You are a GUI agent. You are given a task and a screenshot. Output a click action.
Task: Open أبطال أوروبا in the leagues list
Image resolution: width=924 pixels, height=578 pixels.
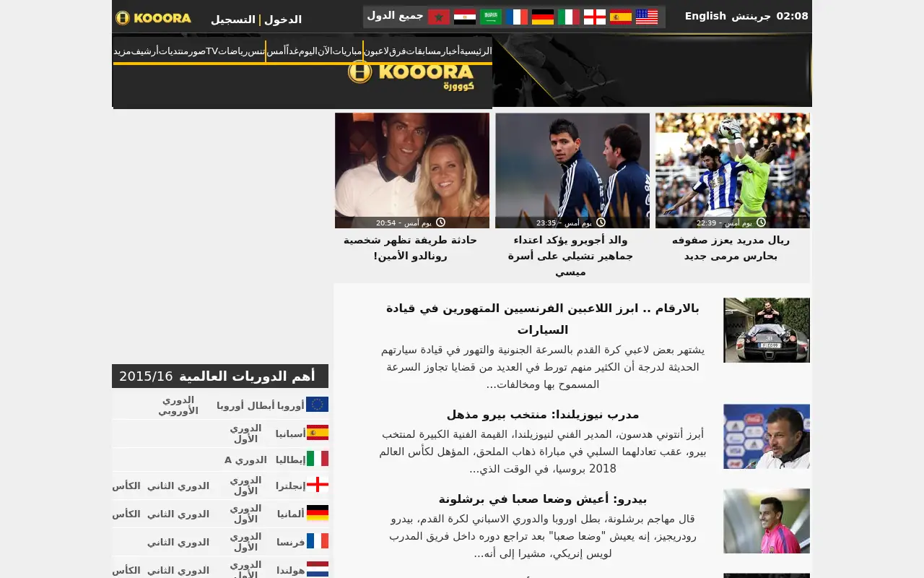coord(245,405)
